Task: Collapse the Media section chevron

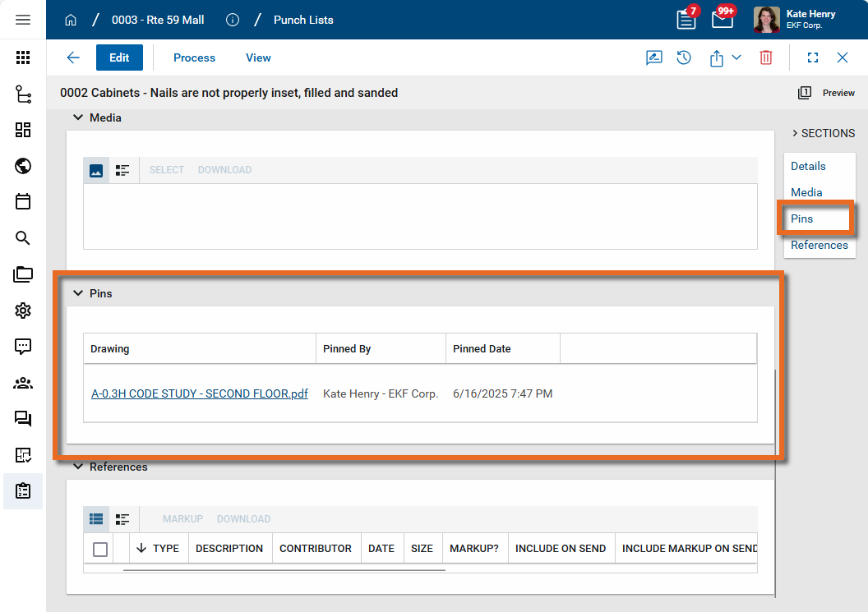Action: 78,117
